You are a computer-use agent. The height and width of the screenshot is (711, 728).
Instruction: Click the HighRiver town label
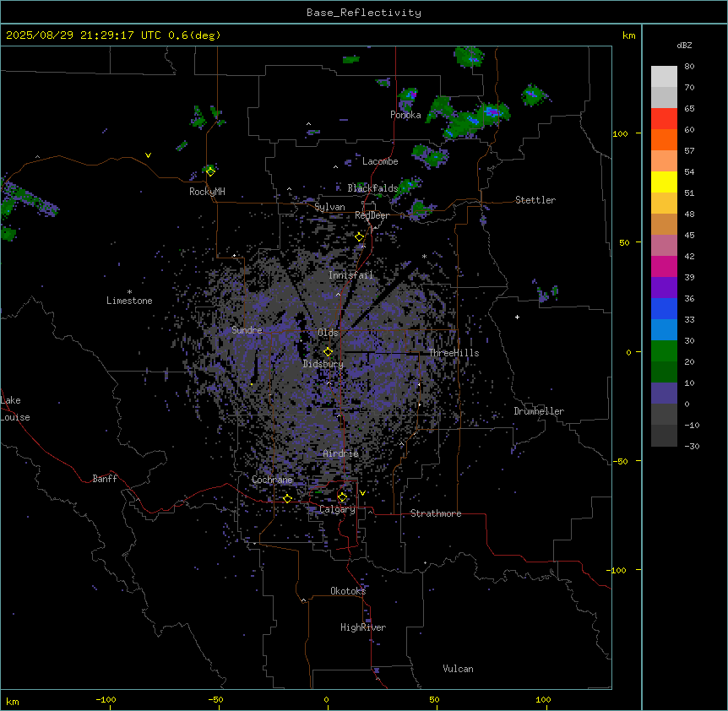click(x=363, y=627)
